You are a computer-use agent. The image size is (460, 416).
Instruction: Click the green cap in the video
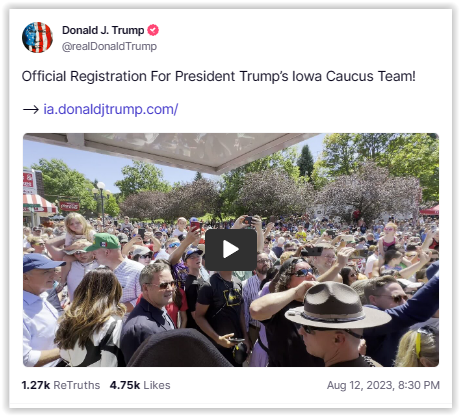(102, 242)
